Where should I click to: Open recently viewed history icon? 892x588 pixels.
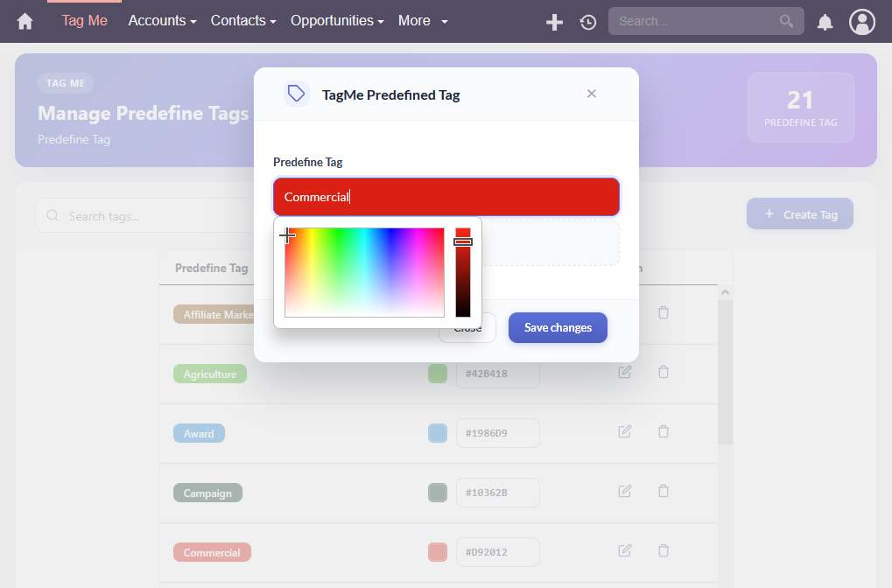(588, 22)
